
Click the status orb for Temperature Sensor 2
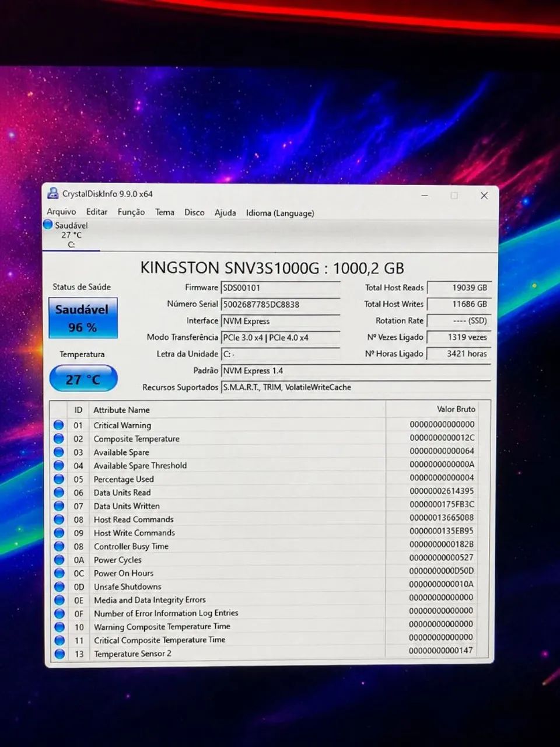click(x=59, y=653)
